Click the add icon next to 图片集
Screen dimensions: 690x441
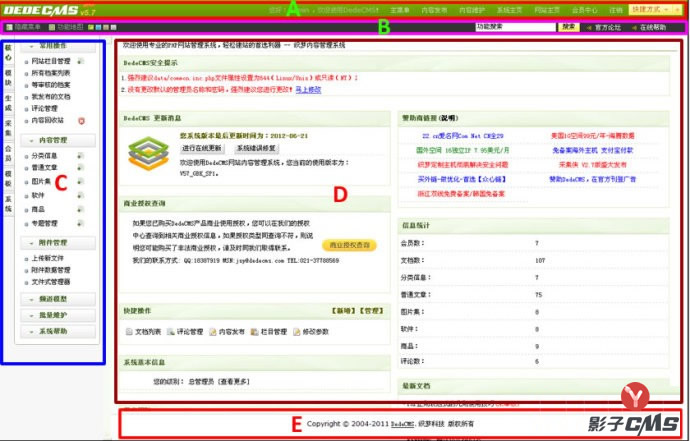coord(78,182)
